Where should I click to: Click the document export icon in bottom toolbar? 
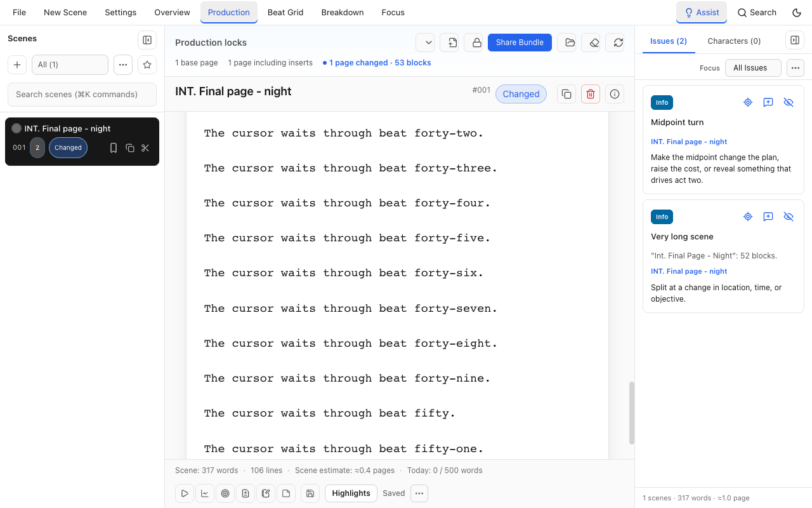click(246, 493)
